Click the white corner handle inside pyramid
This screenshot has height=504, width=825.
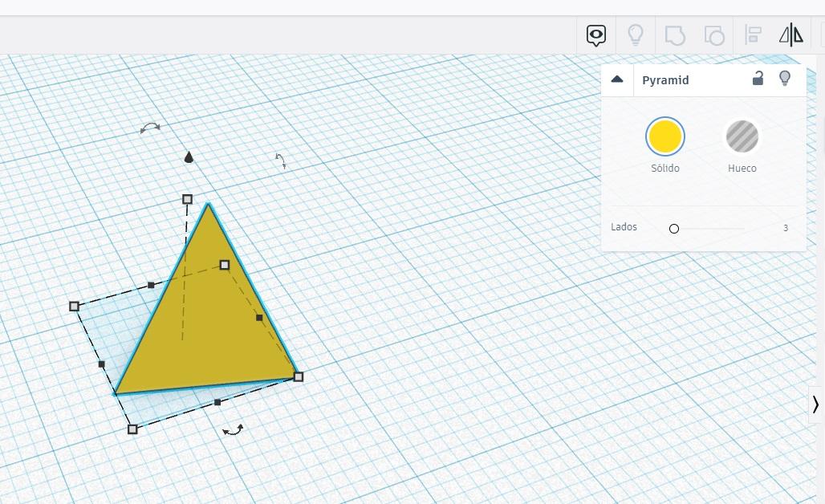click(x=225, y=265)
